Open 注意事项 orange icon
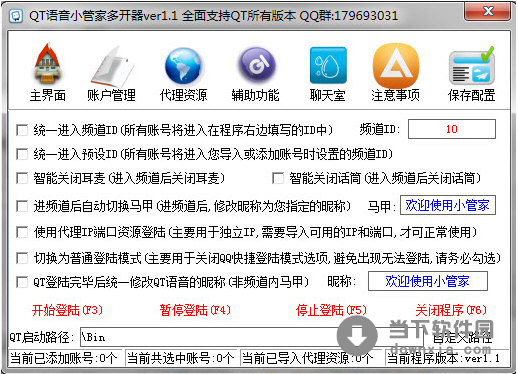This screenshot has width=518, height=374. 396,66
